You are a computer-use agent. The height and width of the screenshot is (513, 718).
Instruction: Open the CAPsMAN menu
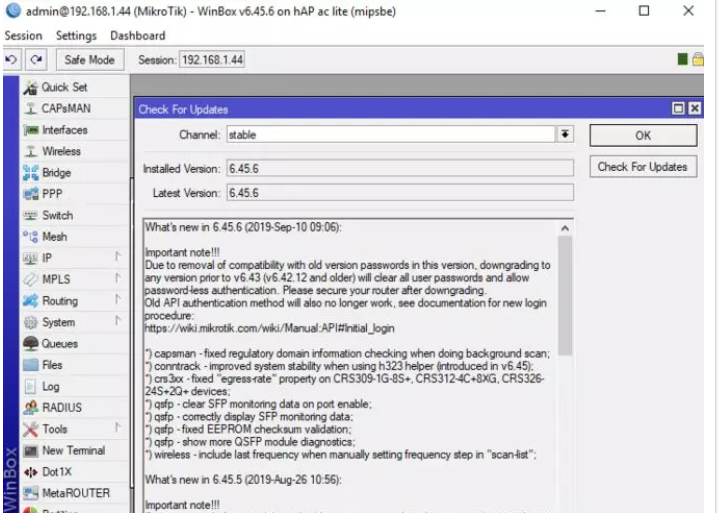coord(65,108)
